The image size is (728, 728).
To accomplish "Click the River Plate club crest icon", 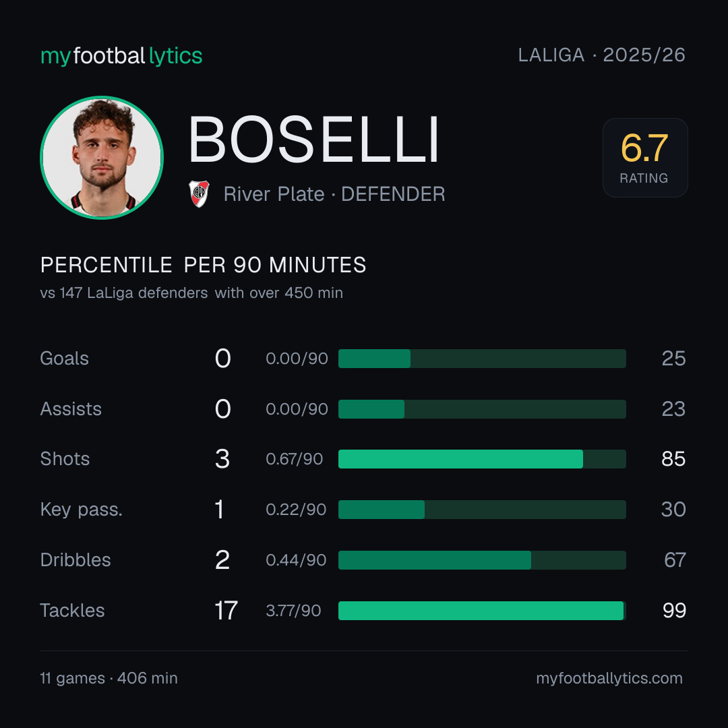I will [199, 193].
